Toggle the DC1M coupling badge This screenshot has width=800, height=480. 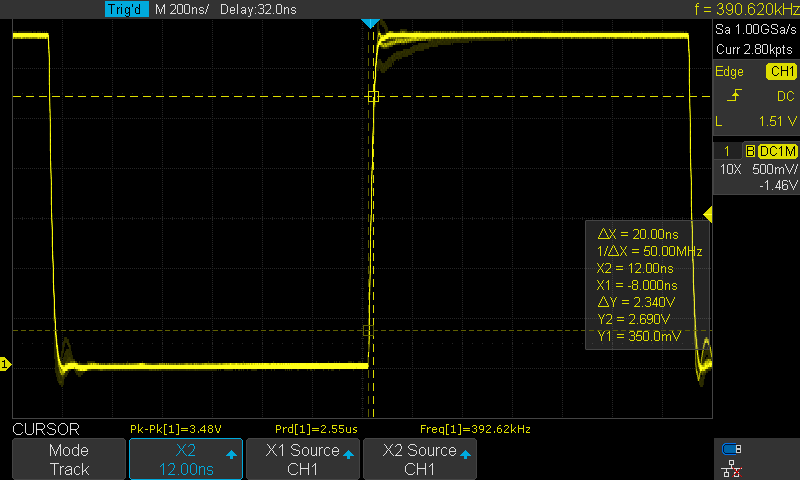(x=777, y=151)
